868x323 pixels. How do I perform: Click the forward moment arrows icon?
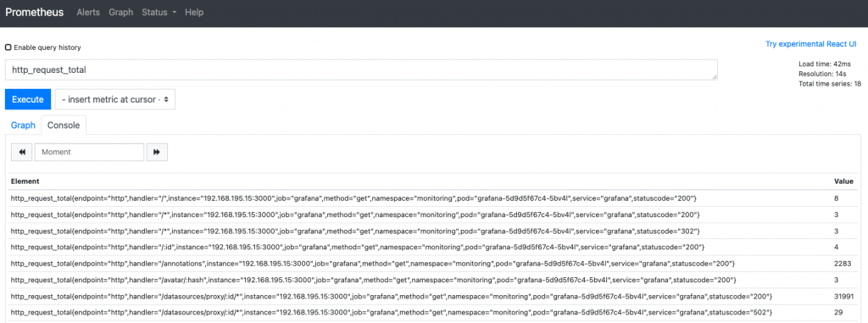(x=157, y=152)
